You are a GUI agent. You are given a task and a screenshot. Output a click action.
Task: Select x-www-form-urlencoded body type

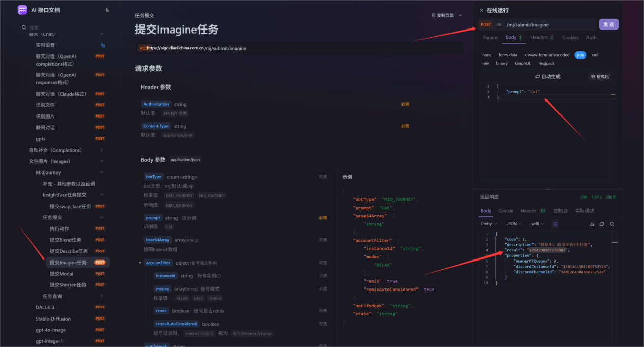(x=546, y=55)
